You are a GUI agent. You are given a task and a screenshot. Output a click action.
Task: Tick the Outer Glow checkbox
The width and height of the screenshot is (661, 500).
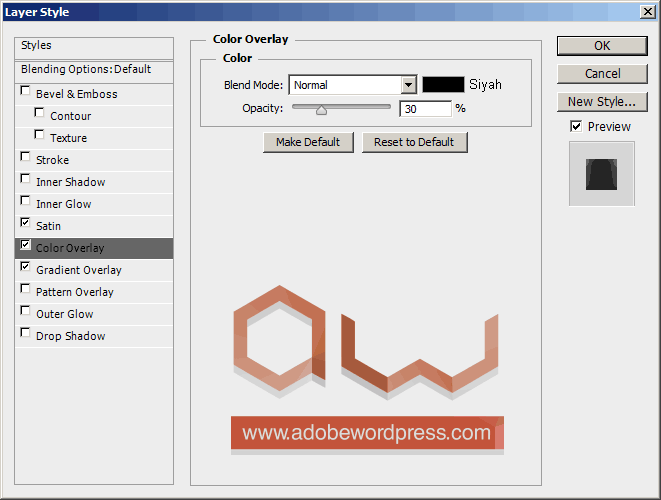point(25,311)
